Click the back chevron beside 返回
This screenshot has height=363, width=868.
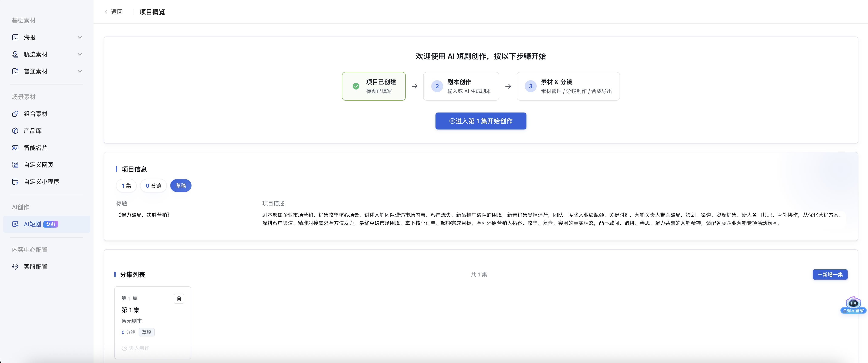tap(106, 12)
